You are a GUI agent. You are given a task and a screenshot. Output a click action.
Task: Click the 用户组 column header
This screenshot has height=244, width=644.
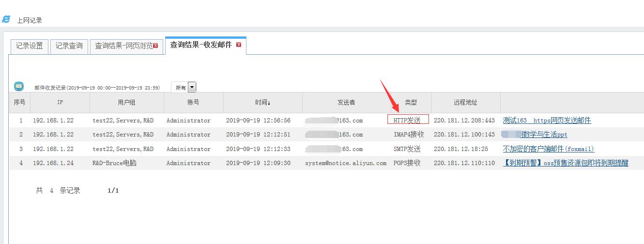pyautogui.click(x=127, y=103)
